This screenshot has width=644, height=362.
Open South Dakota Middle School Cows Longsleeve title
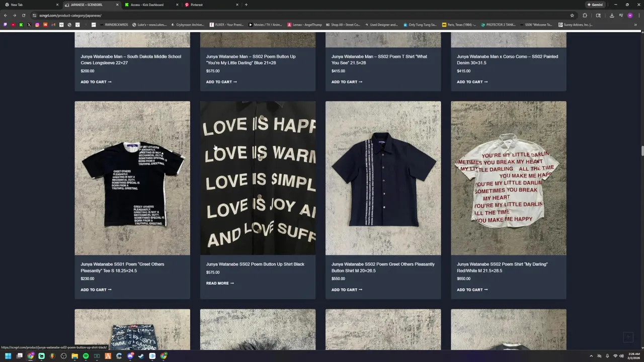coord(131,59)
